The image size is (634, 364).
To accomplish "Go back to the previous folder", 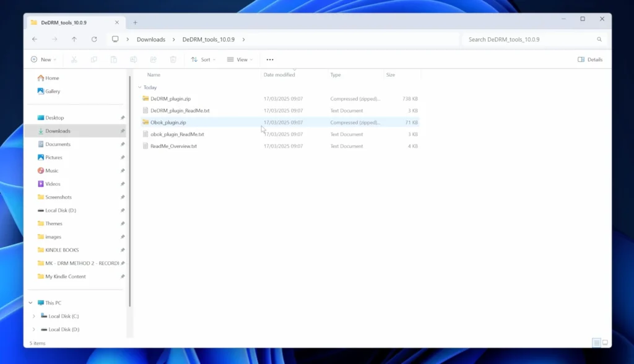I will click(x=35, y=39).
